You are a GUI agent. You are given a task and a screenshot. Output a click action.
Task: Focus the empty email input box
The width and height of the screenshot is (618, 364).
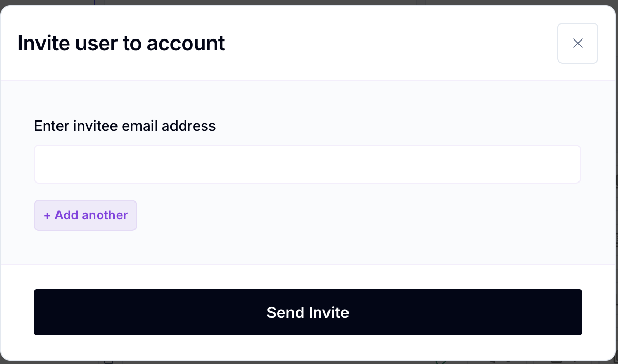(x=307, y=164)
